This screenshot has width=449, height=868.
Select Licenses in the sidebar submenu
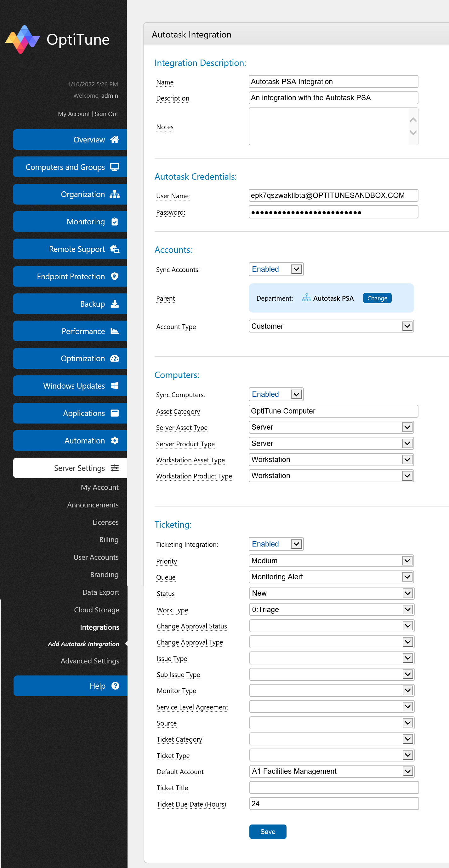point(105,522)
